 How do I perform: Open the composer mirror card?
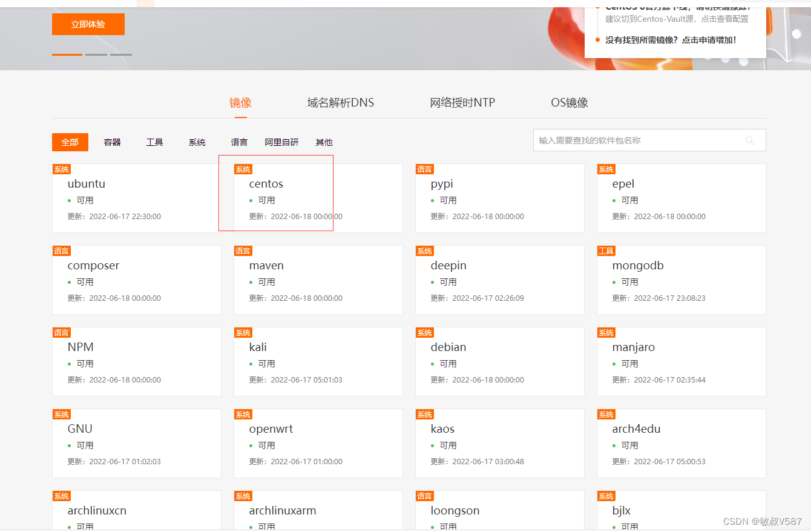pos(137,280)
